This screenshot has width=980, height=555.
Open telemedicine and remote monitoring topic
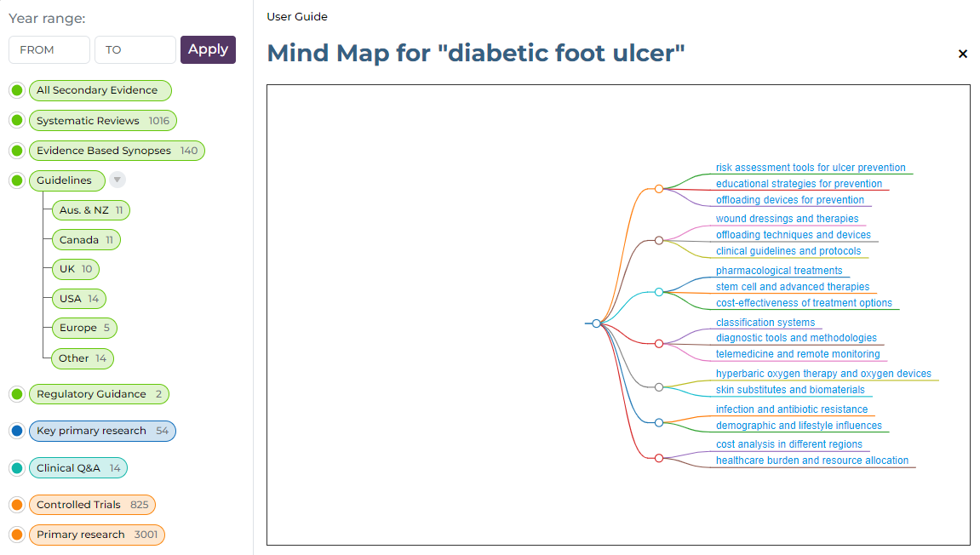(798, 354)
